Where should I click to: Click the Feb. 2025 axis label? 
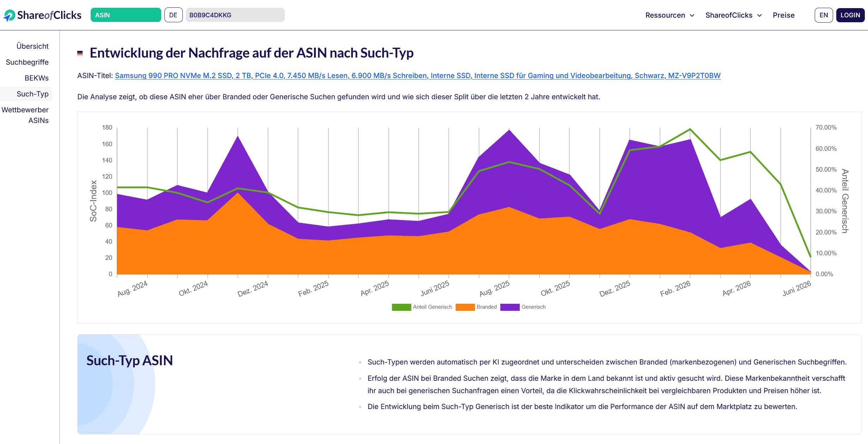point(313,289)
